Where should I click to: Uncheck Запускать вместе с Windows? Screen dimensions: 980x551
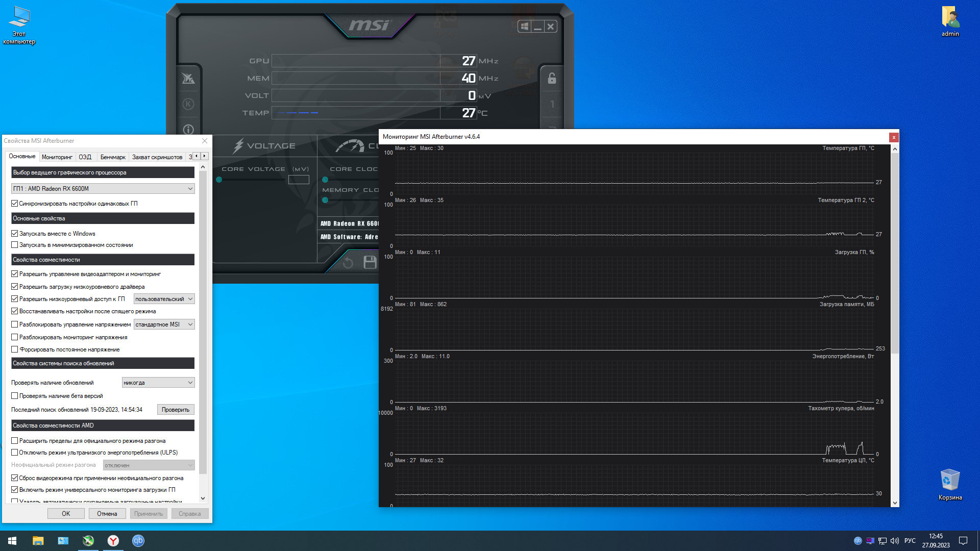coord(15,234)
